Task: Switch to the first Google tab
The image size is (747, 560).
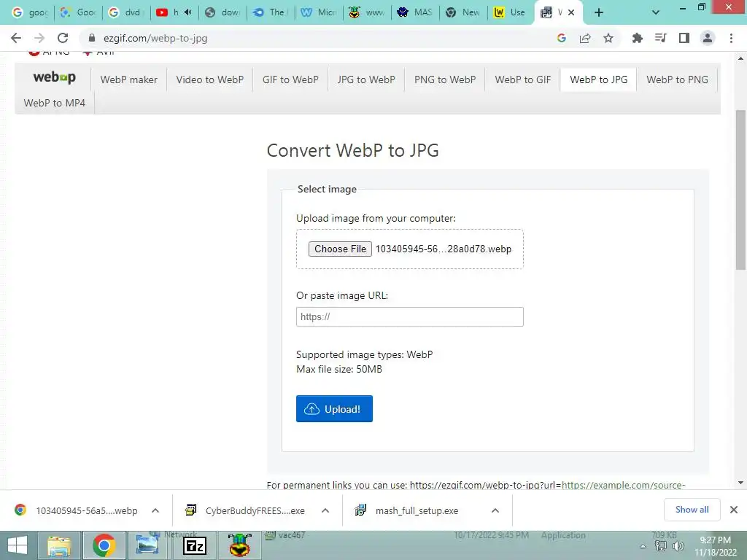Action: [29, 12]
